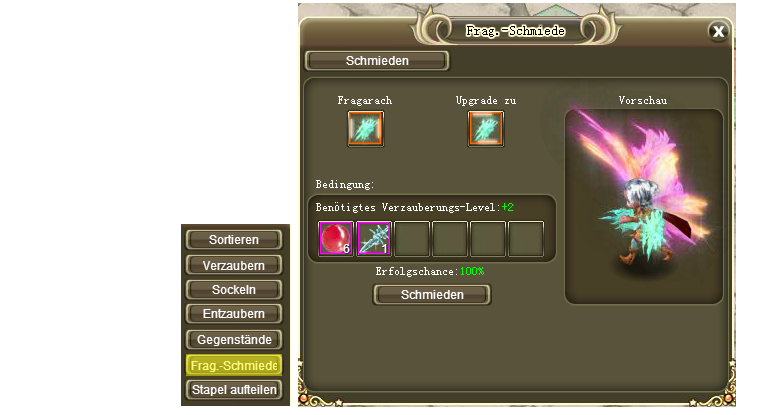The width and height of the screenshot is (777, 415).
Task: Click the third empty material slot
Action: click(x=412, y=238)
